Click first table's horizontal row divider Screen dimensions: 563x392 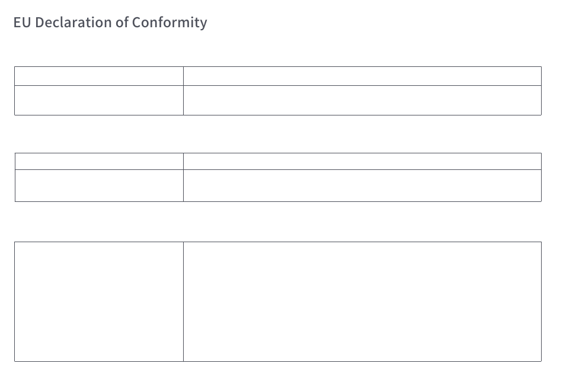point(278,85)
